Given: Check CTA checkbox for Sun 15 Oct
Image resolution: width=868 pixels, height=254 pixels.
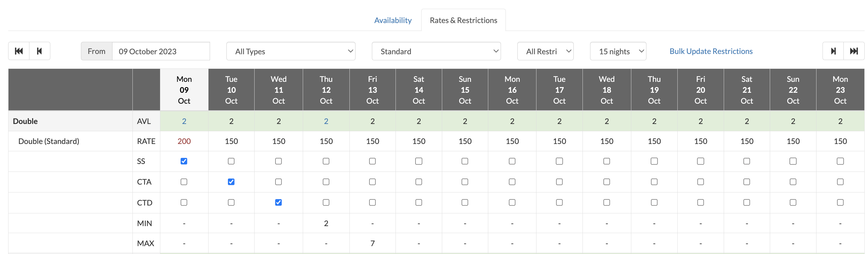Looking at the screenshot, I should 465,182.
